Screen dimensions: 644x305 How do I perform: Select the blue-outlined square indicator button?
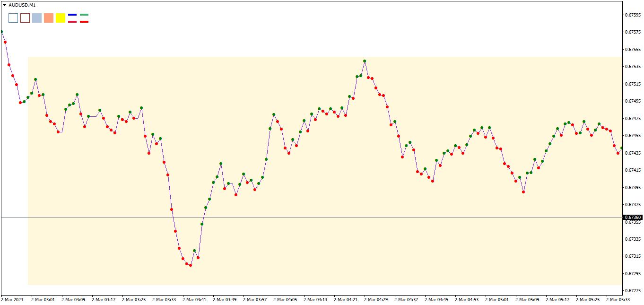pos(13,18)
